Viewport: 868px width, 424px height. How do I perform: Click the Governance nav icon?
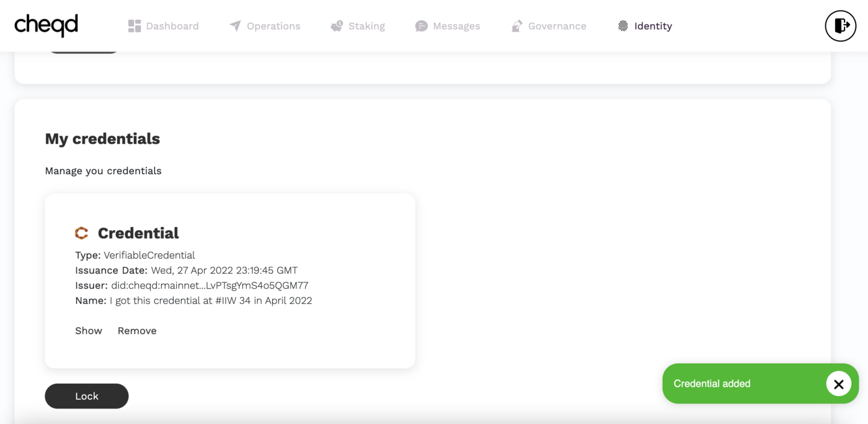(x=516, y=26)
